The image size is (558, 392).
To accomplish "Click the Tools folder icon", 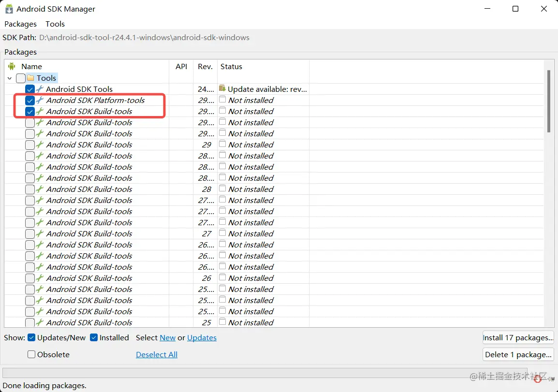I will pyautogui.click(x=30, y=77).
